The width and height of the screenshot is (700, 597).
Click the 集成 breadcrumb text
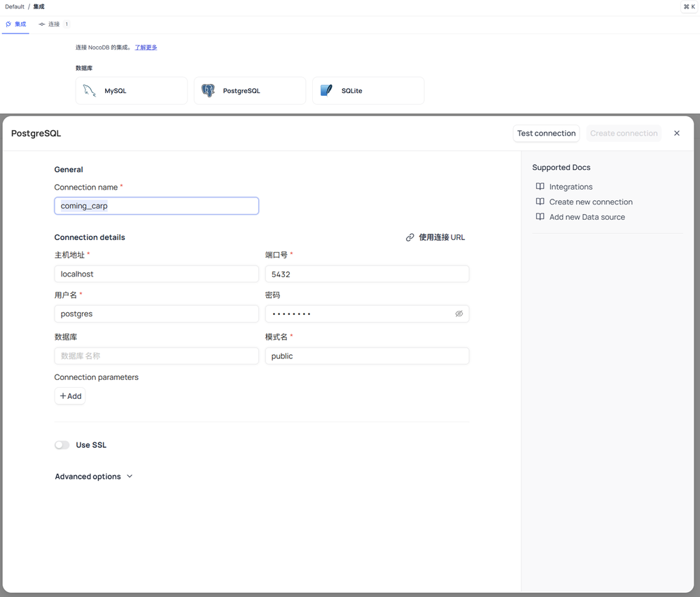38,7
